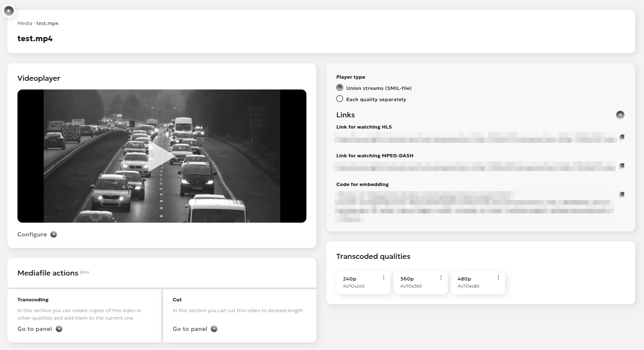Image resolution: width=644 pixels, height=350 pixels.
Task: Open options menu for 480p quality
Action: click(x=498, y=278)
